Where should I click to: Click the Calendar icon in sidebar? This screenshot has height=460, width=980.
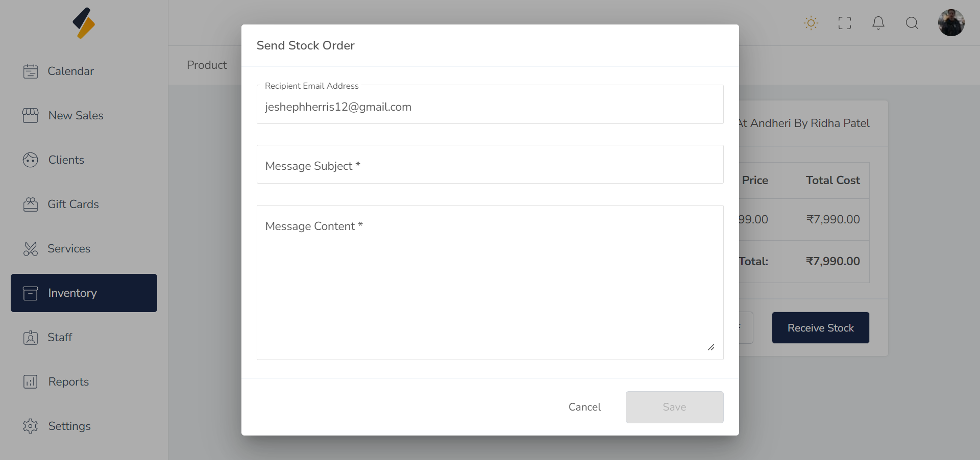pos(31,71)
